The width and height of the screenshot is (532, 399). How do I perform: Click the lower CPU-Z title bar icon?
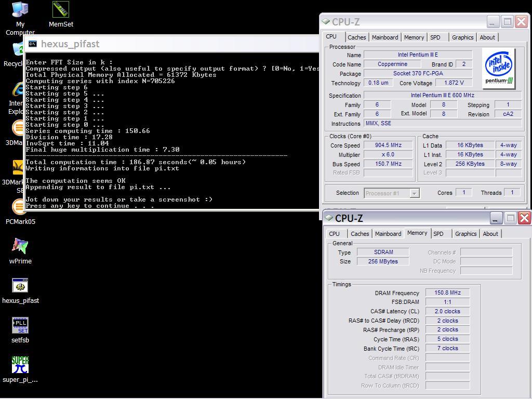pyautogui.click(x=329, y=218)
